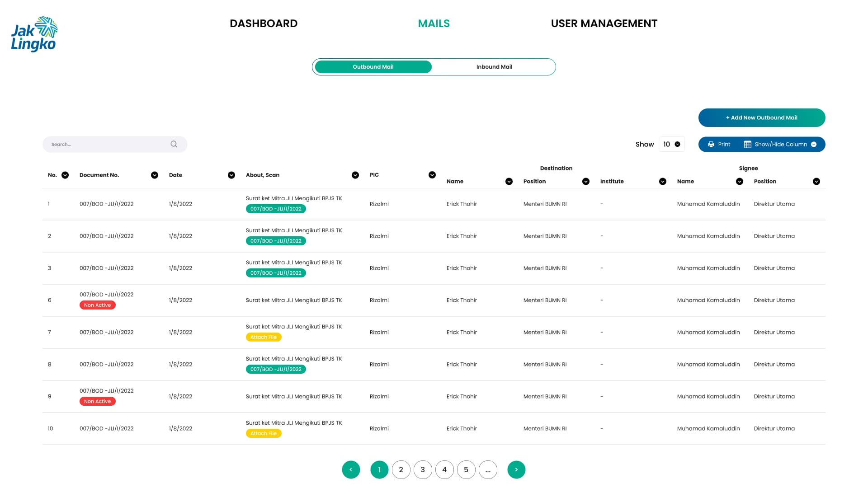Image resolution: width=868 pixels, height=488 pixels.
Task: Go to next page arrow
Action: coord(516,469)
